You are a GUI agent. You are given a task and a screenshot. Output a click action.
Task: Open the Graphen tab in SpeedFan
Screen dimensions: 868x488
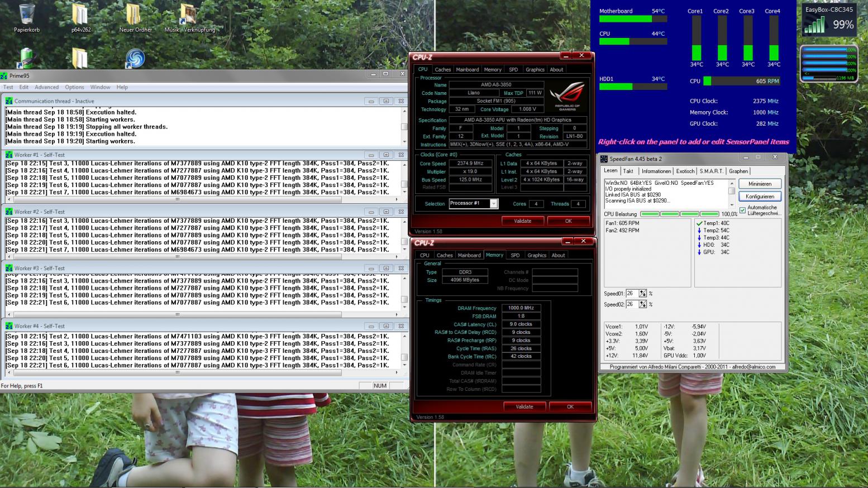point(738,171)
